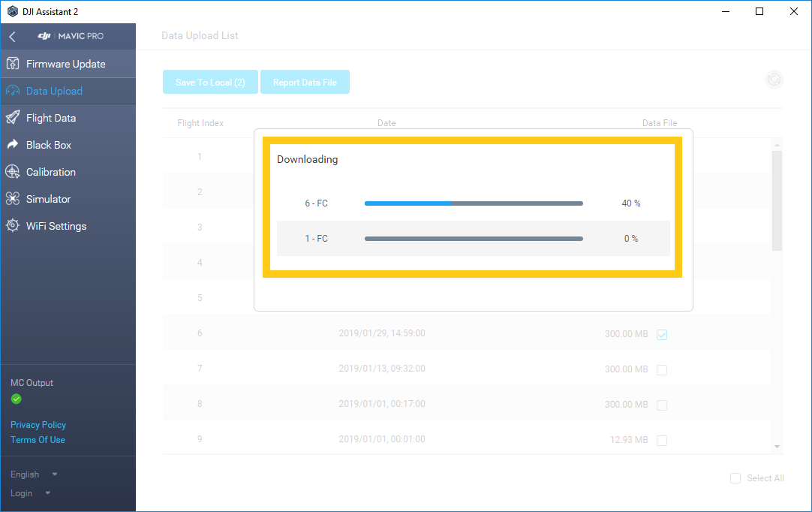Click the Data Upload List heading
Screen dimensions: 812x512
(200, 35)
